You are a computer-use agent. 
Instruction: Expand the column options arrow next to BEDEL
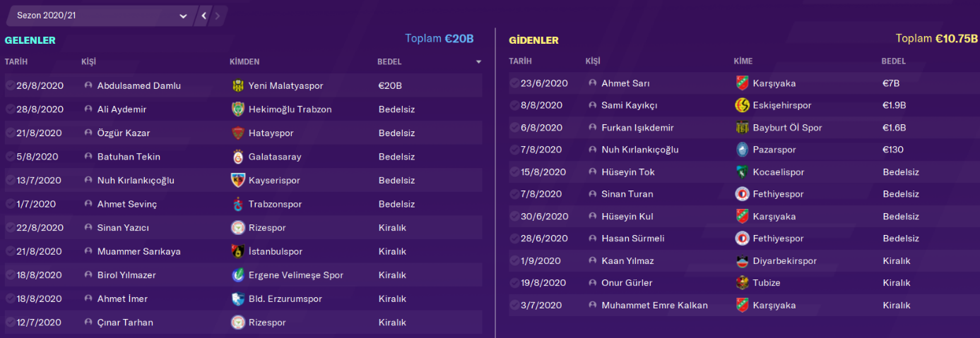478,62
